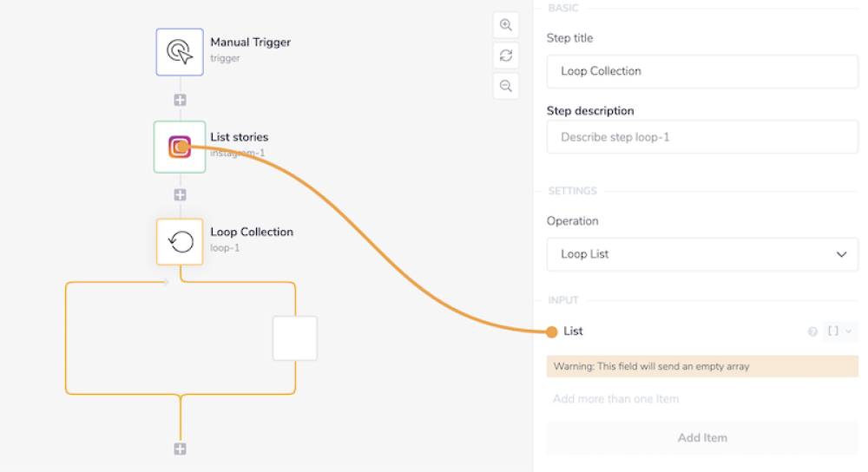Click the orange List input connector dot
The width and height of the screenshot is (868, 472).
[551, 331]
